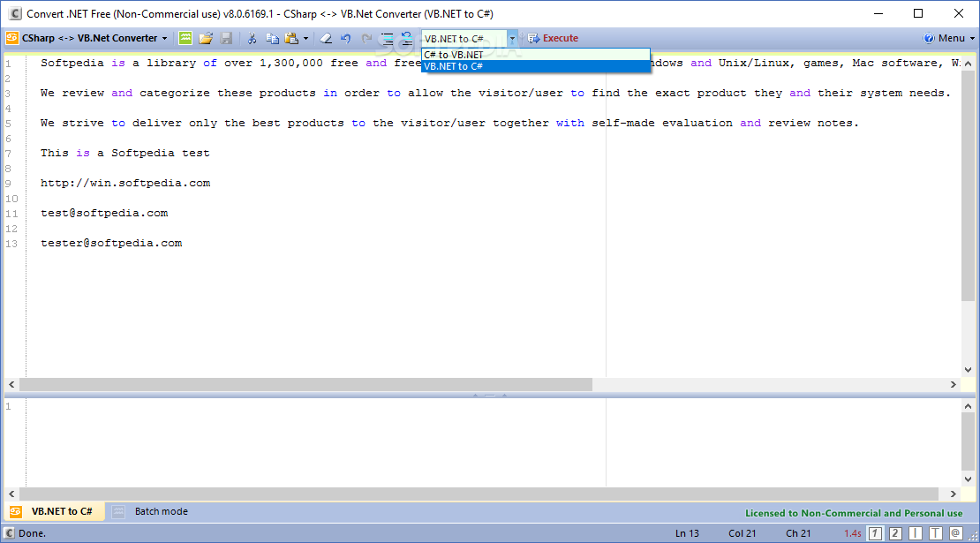Click the green new document icon
980x543 pixels.
click(185, 38)
